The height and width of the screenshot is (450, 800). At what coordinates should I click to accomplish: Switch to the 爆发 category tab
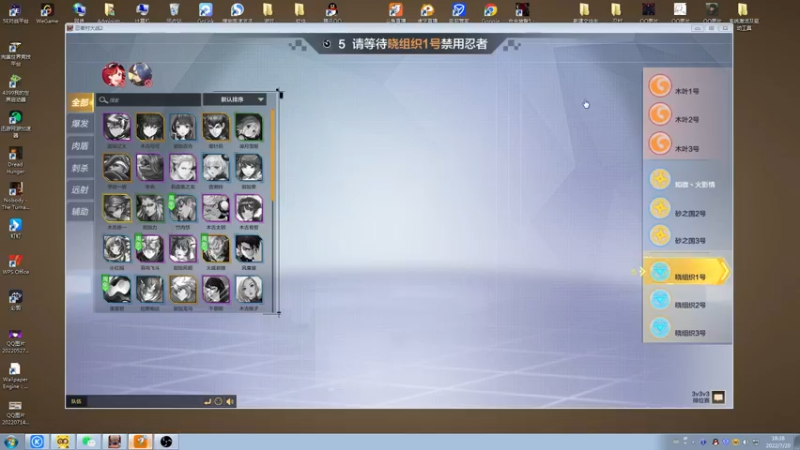pyautogui.click(x=80, y=124)
